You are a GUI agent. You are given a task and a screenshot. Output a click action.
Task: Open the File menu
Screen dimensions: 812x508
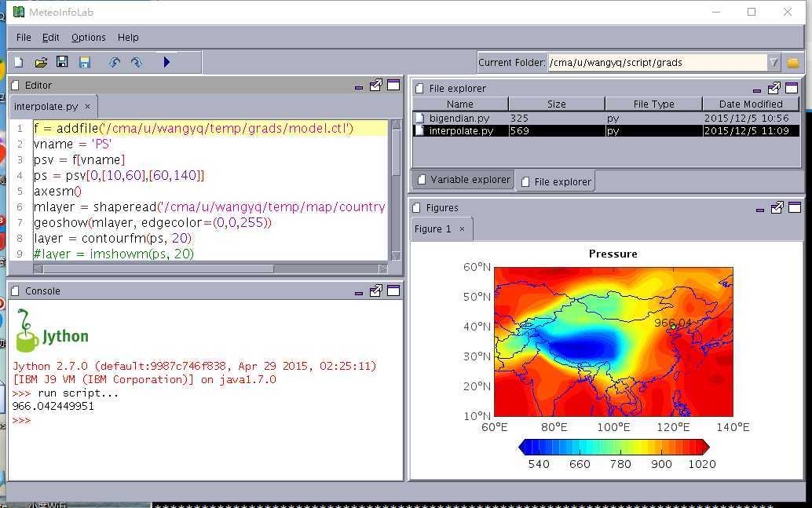[24, 37]
